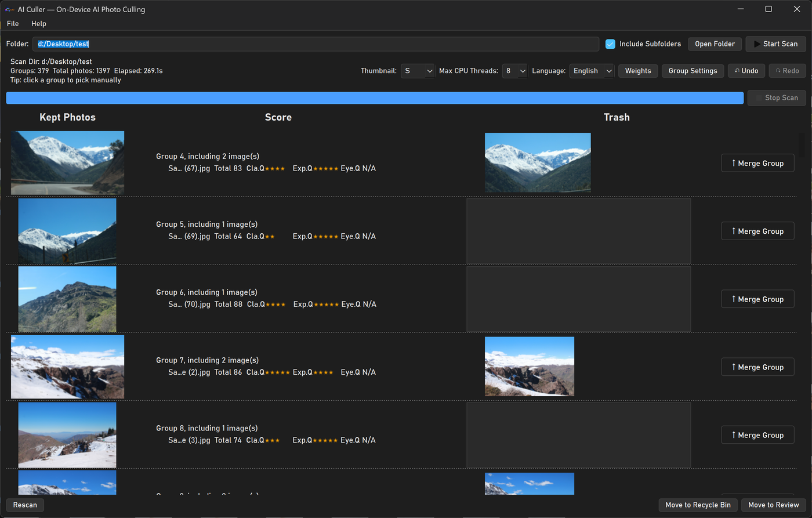
Task: Select the Group 7 trash photo thumbnail
Action: [530, 367]
